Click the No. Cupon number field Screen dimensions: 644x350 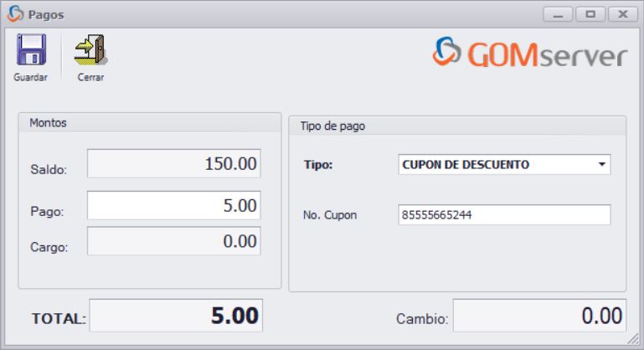tap(504, 215)
